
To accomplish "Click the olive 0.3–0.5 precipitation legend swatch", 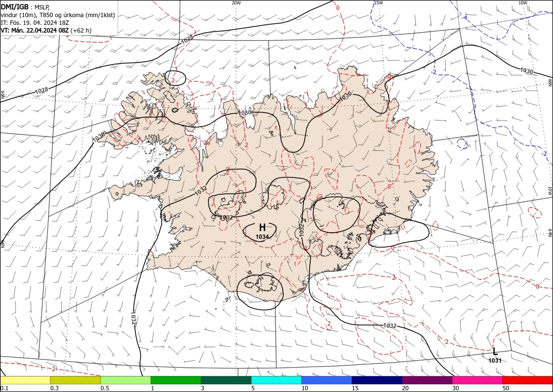I will (75, 380).
